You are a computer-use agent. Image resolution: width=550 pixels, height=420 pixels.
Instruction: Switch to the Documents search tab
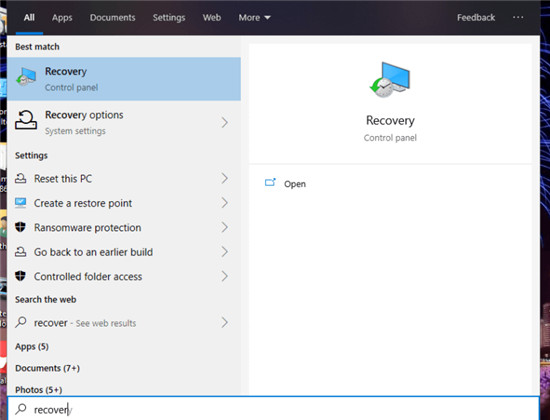[x=112, y=18]
